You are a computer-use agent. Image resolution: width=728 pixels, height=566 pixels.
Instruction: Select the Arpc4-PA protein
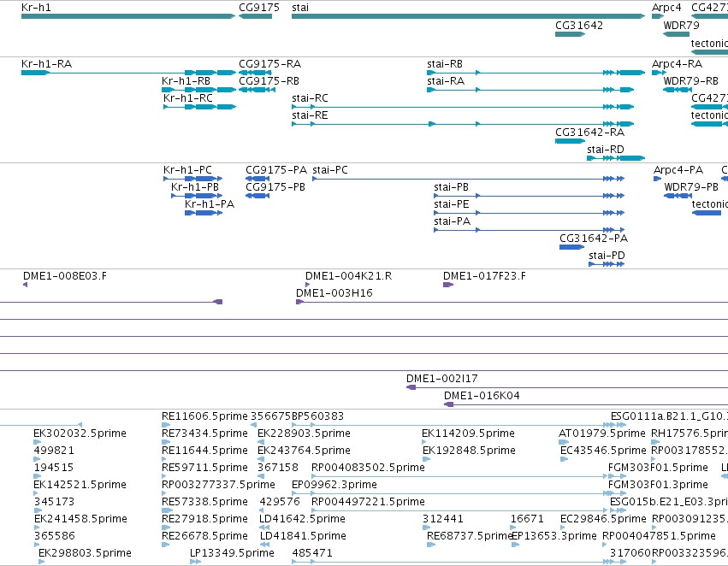point(658,179)
